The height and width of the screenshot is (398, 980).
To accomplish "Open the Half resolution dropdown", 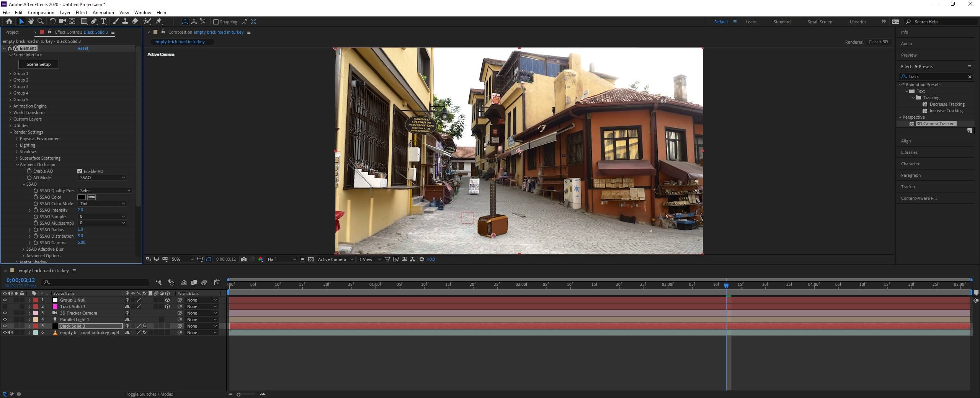I will coord(282,259).
